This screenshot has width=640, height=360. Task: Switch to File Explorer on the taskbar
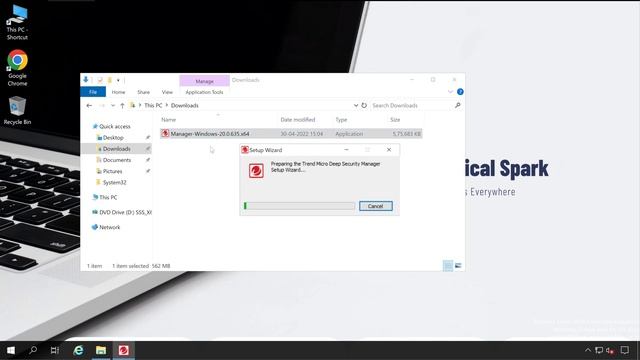click(101, 350)
